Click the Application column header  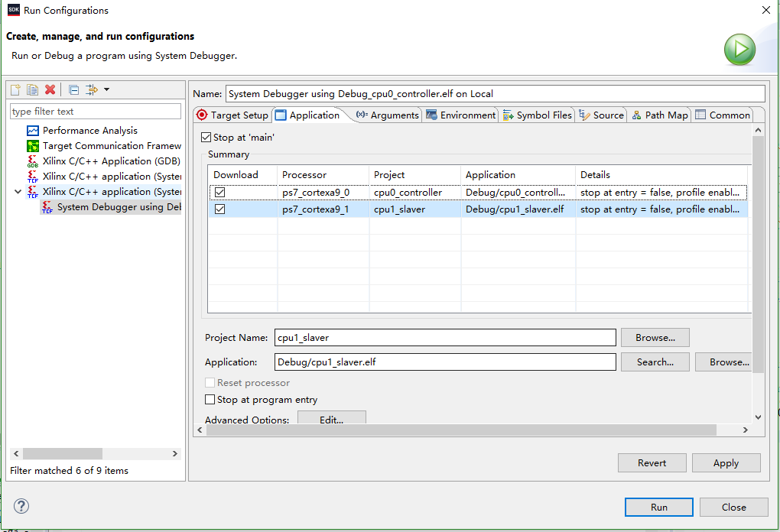(518, 174)
